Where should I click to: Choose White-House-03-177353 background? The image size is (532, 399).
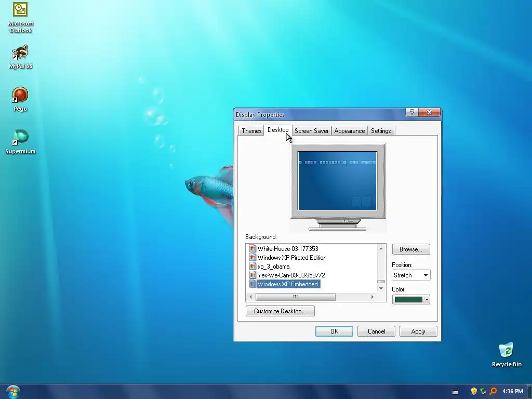[288, 249]
